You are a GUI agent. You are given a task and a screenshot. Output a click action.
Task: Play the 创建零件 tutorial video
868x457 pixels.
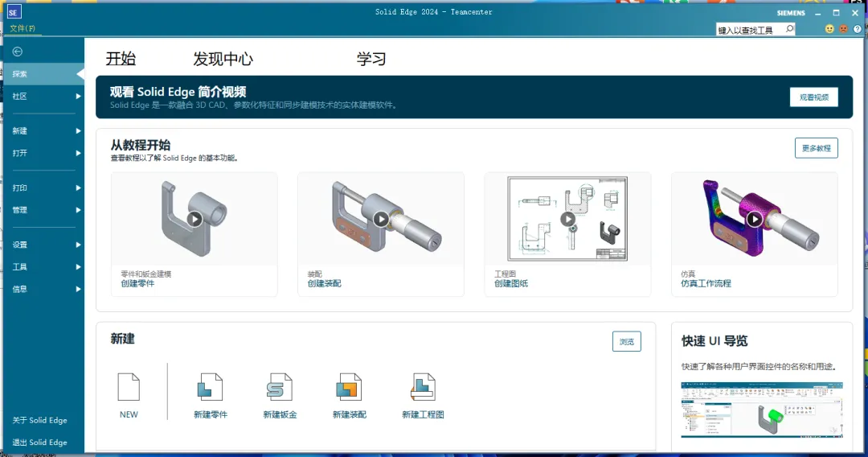tap(194, 219)
